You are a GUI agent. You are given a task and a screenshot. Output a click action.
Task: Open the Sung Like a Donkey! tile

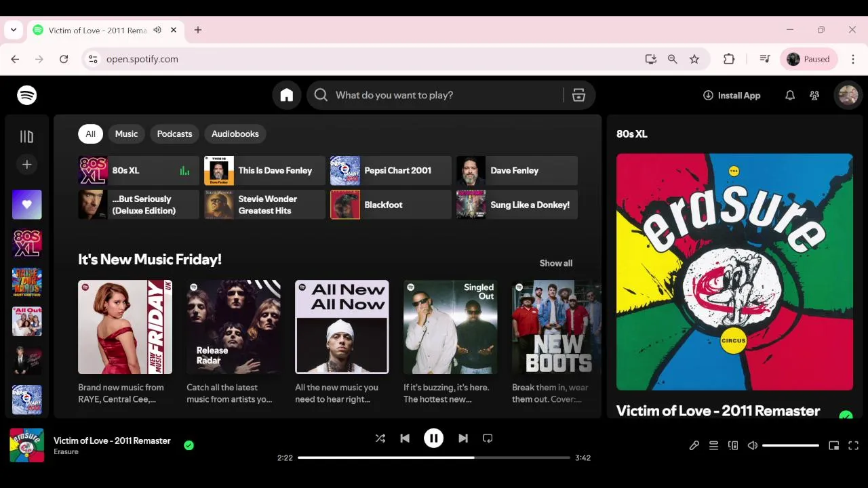point(517,205)
